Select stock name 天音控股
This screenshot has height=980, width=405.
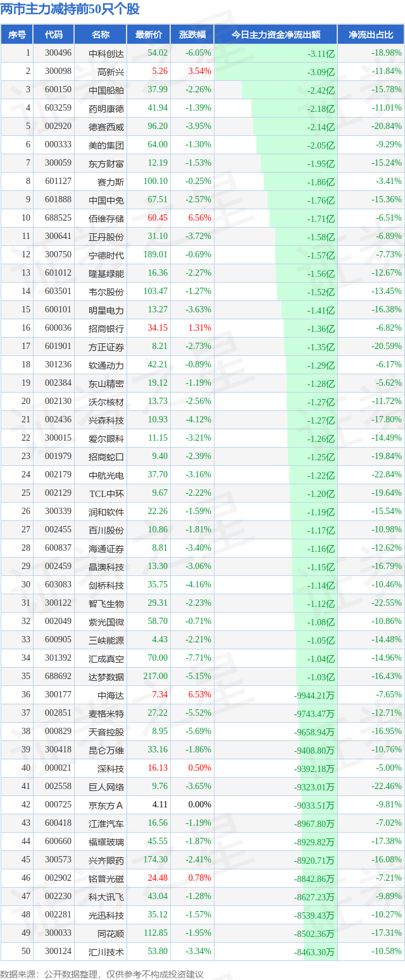[106, 732]
